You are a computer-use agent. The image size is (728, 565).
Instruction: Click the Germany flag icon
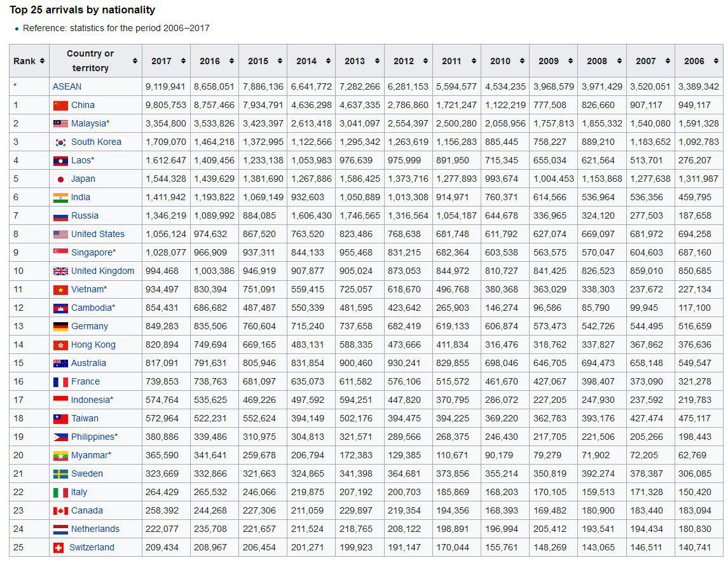tap(60, 327)
